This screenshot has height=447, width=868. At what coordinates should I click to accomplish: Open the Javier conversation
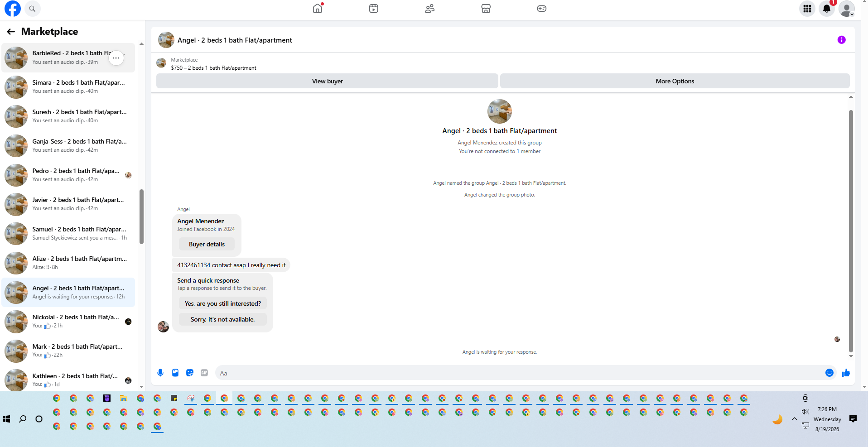pos(68,204)
